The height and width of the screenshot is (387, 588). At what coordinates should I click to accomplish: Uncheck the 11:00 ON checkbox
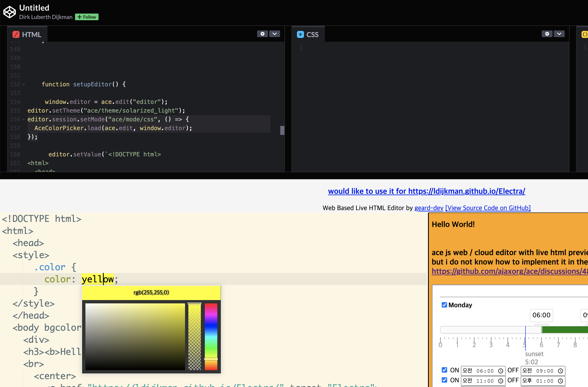[x=445, y=380]
